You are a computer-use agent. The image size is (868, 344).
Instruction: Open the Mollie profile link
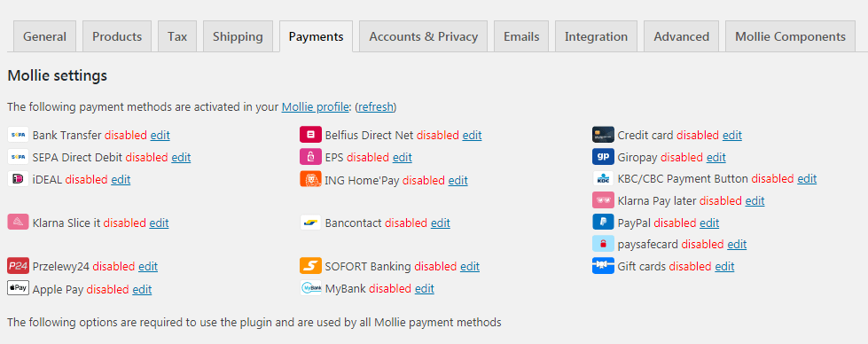tap(316, 106)
